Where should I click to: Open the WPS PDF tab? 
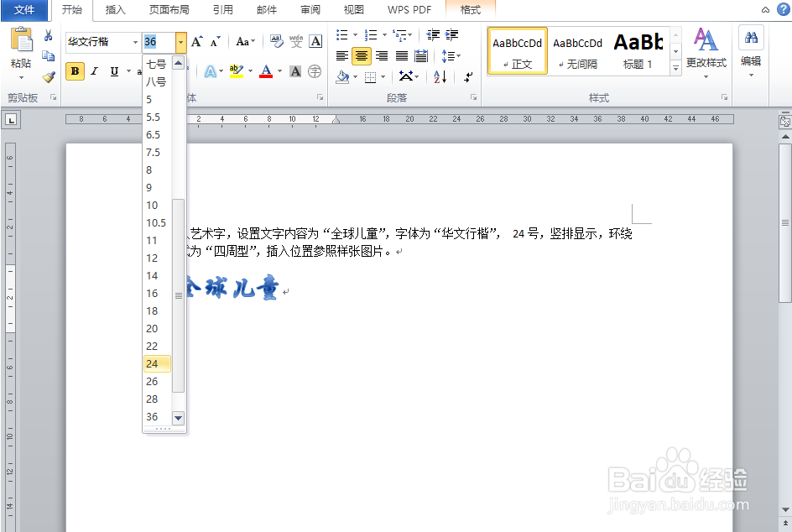pyautogui.click(x=409, y=10)
